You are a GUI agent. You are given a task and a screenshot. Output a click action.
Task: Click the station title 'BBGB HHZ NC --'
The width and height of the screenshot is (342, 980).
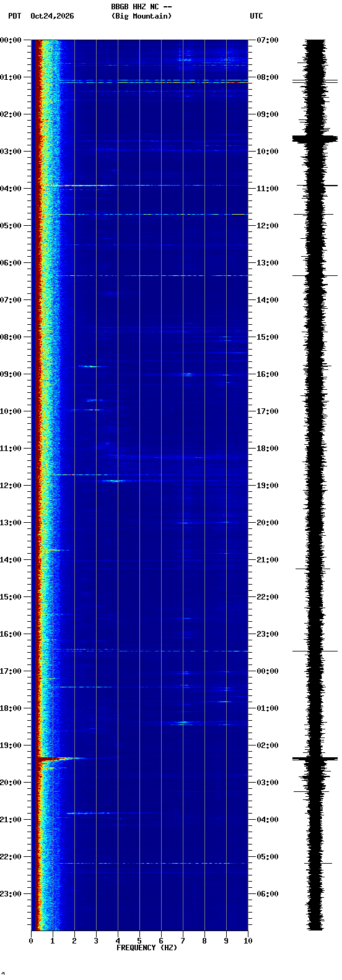coord(141,6)
